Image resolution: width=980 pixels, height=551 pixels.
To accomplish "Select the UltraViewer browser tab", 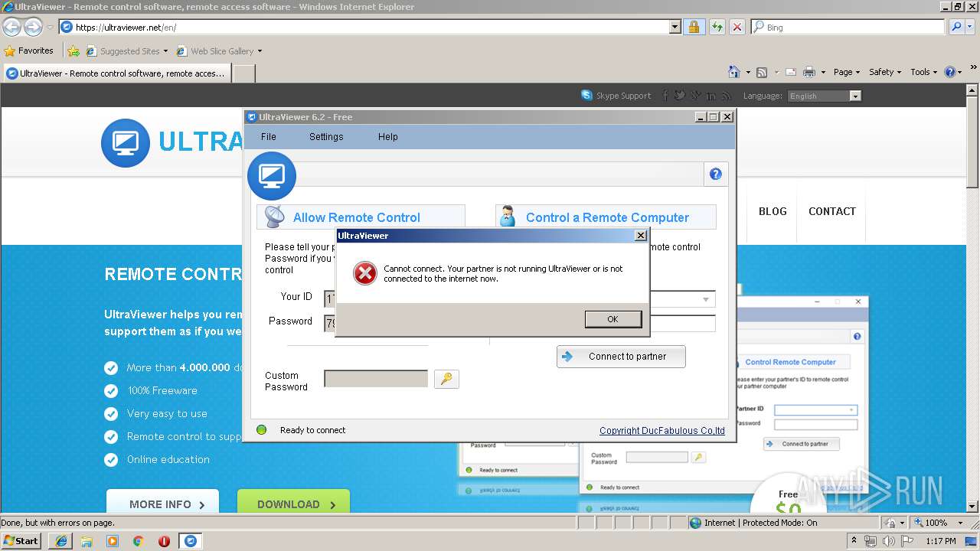I will [x=116, y=73].
